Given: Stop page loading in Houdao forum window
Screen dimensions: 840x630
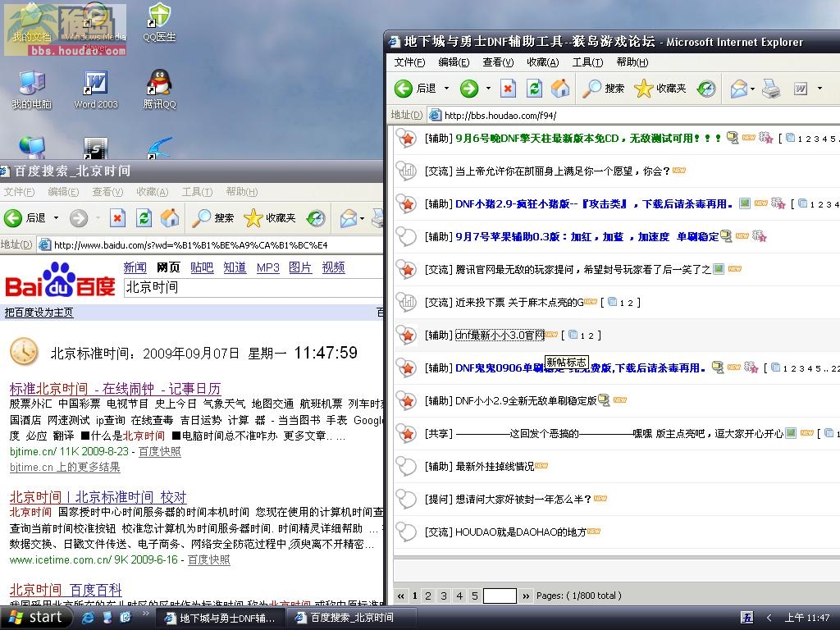Looking at the screenshot, I should pos(508,89).
